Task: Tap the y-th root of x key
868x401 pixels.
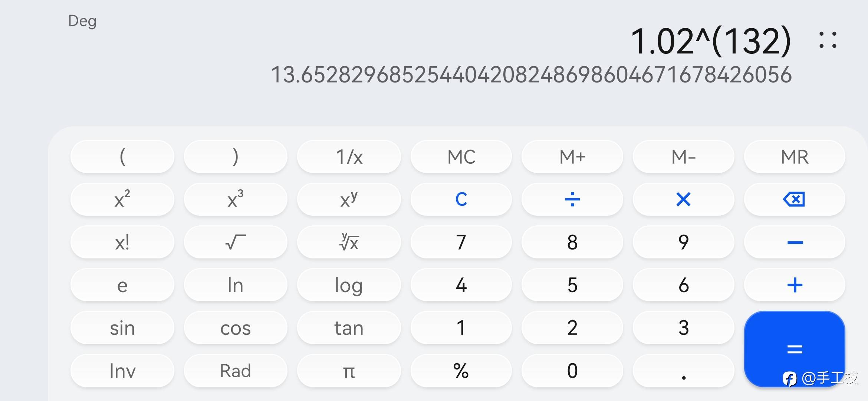Action: pyautogui.click(x=349, y=242)
